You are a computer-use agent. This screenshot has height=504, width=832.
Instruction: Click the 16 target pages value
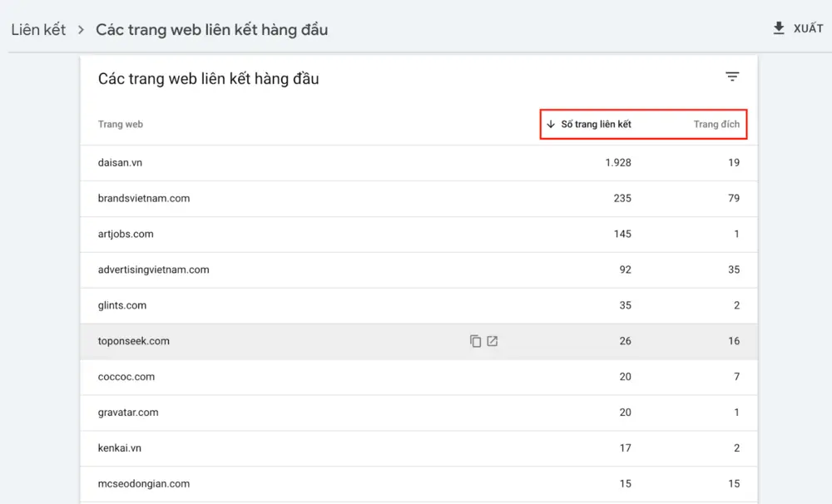click(734, 341)
